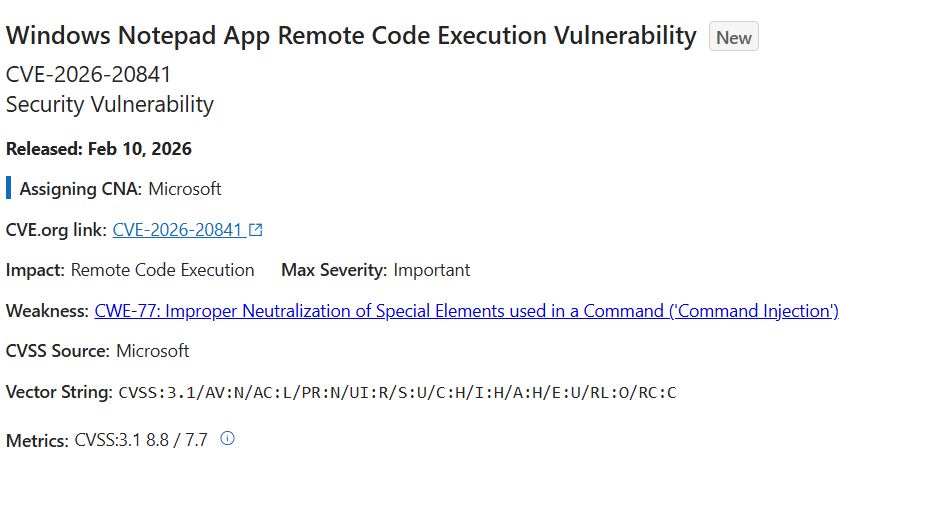This screenshot has width=928, height=517.
Task: Click the New badge beside the title
Action: 733,38
